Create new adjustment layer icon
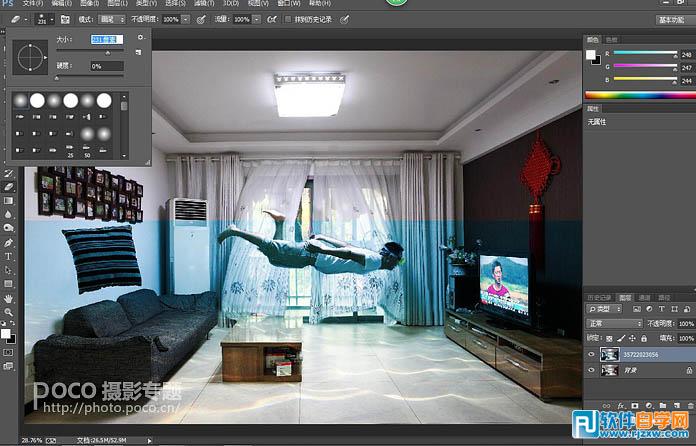The height and width of the screenshot is (446, 696). [x=649, y=406]
